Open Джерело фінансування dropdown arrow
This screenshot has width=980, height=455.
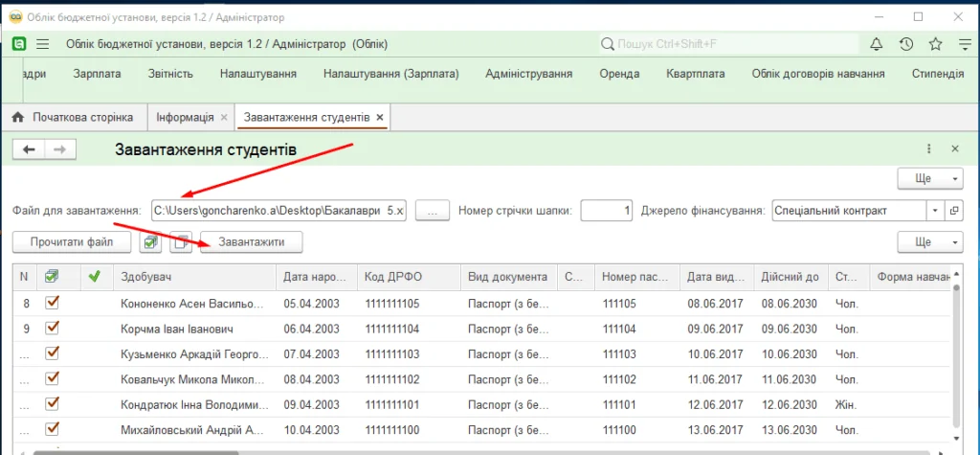[x=936, y=211]
